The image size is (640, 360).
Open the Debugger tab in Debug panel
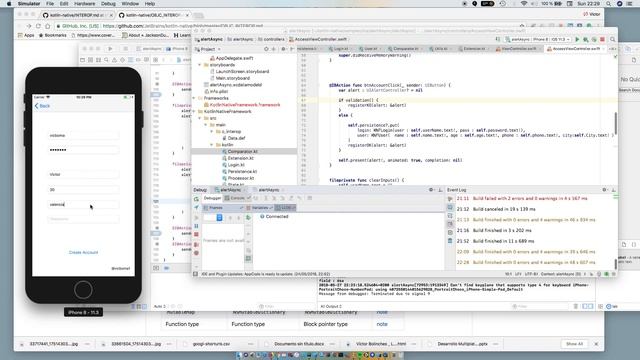(212, 198)
